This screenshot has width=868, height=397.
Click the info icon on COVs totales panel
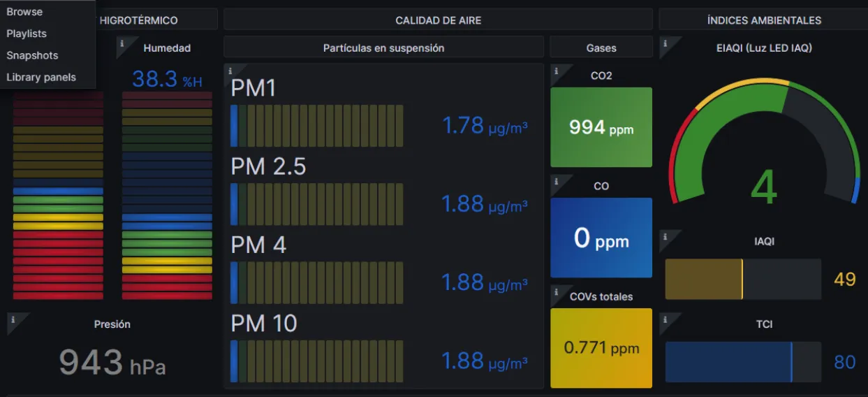click(556, 291)
